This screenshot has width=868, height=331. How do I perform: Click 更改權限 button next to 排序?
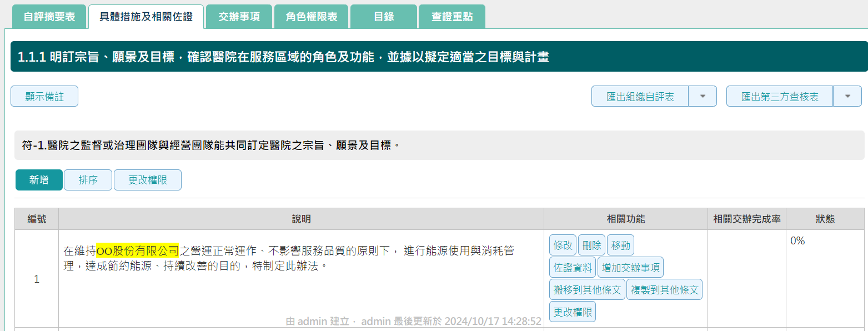click(x=148, y=180)
